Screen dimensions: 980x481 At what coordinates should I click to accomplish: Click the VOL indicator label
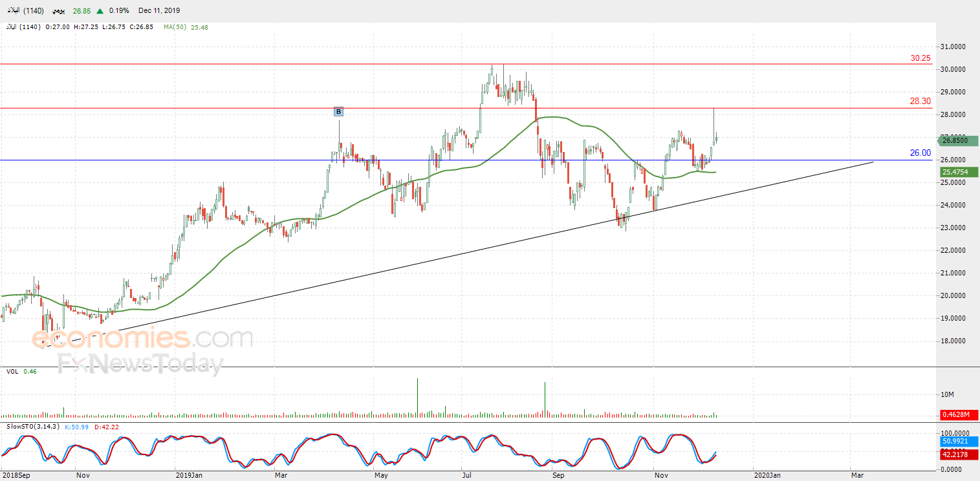pos(12,372)
